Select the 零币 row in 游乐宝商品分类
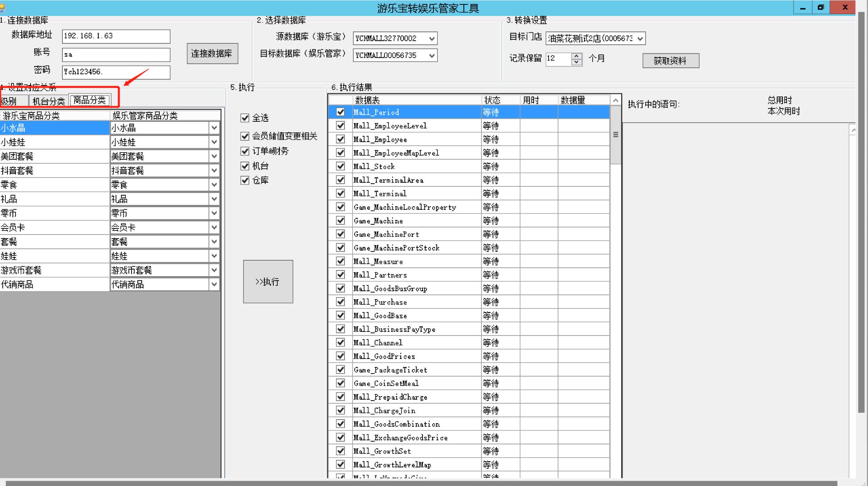868x486 pixels. tap(54, 213)
